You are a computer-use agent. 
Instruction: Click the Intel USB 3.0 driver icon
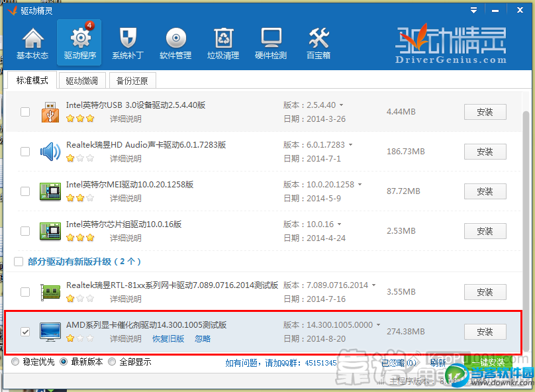(50, 112)
